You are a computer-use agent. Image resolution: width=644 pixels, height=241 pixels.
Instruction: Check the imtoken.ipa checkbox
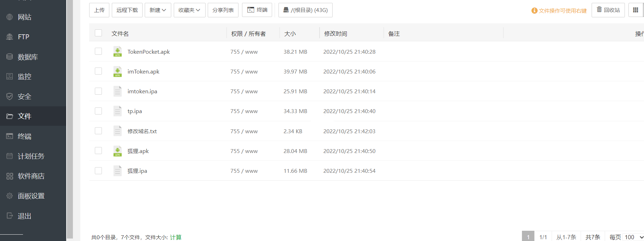pos(98,91)
